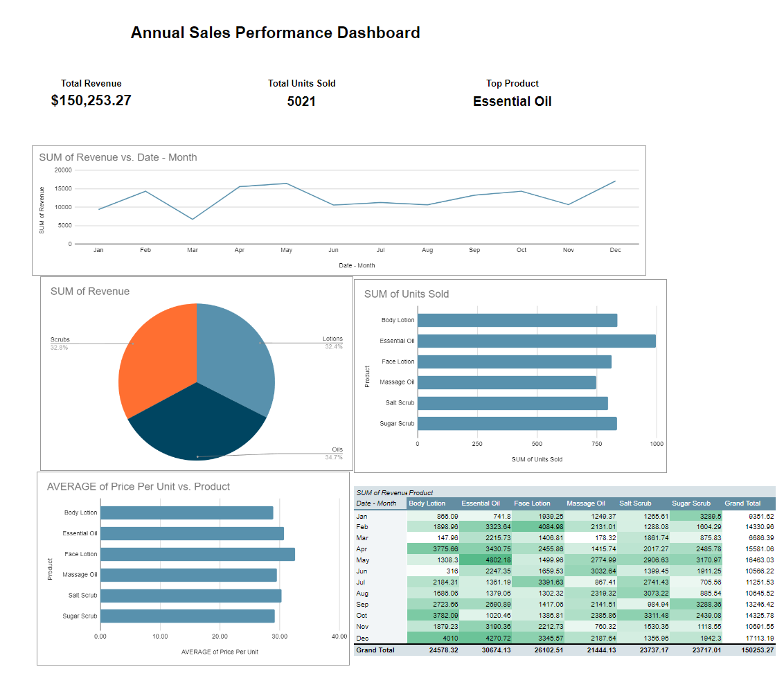Select the Oct Salt Scrub cell 3311.48

pos(643,616)
